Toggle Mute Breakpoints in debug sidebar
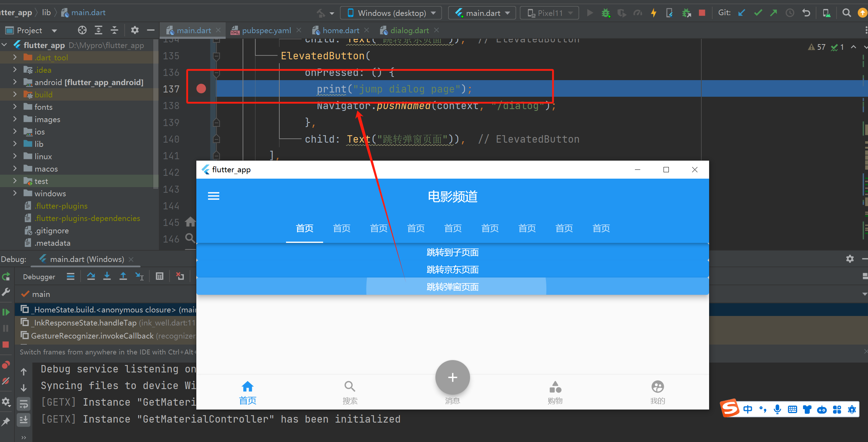This screenshot has height=442, width=868. point(6,381)
